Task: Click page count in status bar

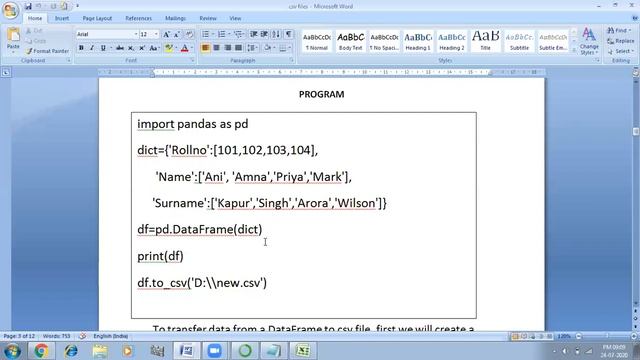Action: 19,336
